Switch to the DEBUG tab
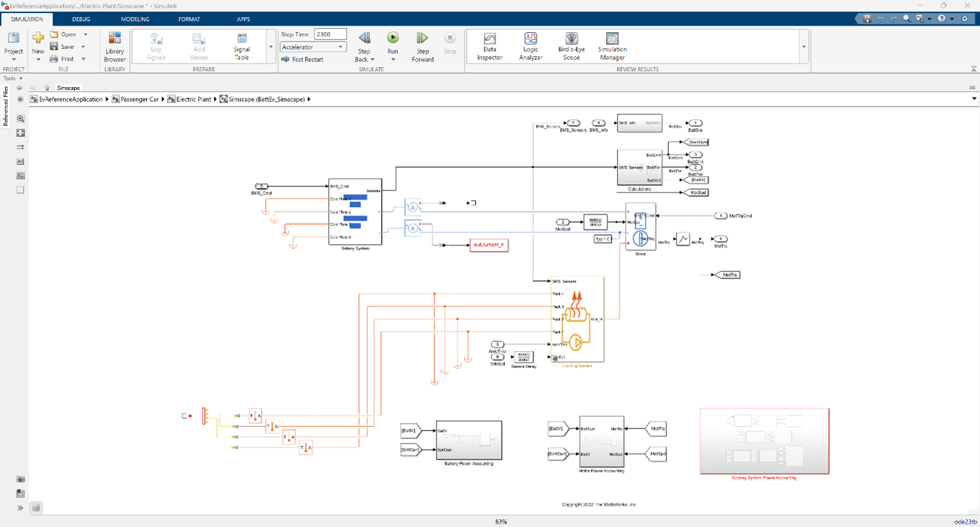Image resolution: width=980 pixels, height=527 pixels. (81, 19)
